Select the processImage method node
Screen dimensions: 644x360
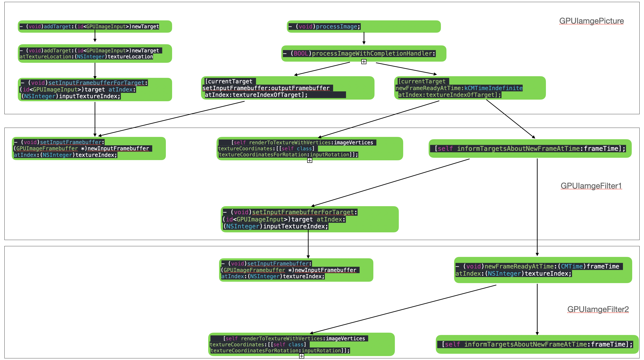coord(363,27)
